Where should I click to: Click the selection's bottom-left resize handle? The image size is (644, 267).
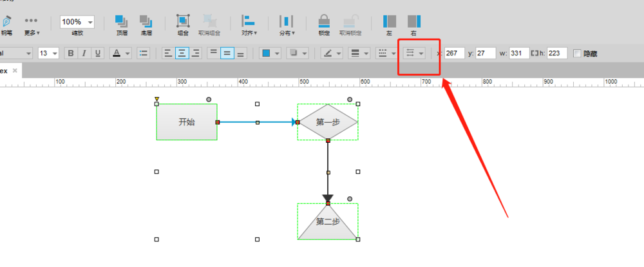click(x=156, y=239)
